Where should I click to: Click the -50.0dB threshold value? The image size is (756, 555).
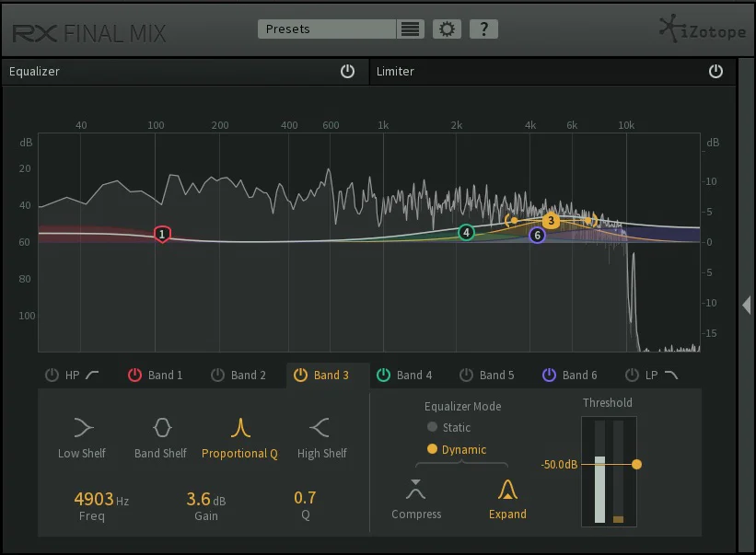click(559, 465)
